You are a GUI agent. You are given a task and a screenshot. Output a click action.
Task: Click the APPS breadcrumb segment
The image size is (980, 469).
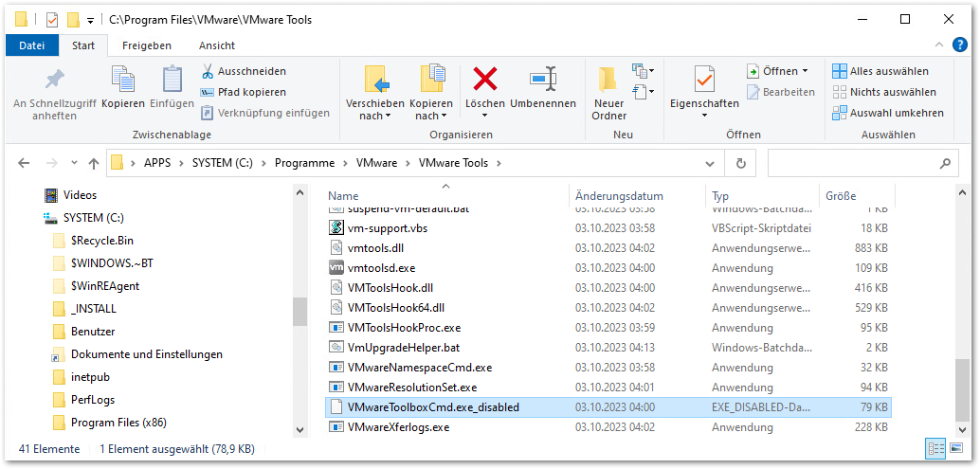point(157,164)
